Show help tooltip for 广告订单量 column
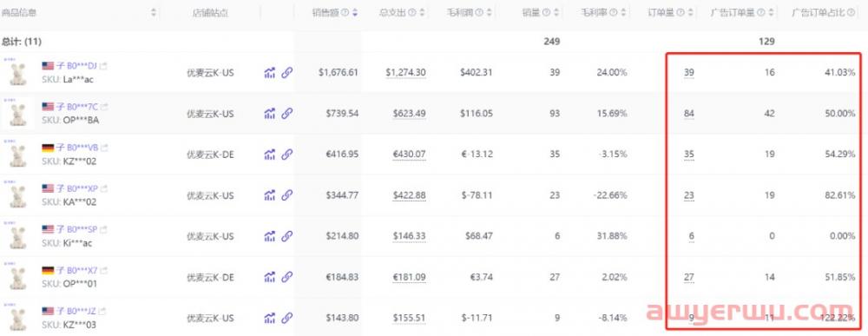Viewport: 868px width, 336px height. click(762, 13)
